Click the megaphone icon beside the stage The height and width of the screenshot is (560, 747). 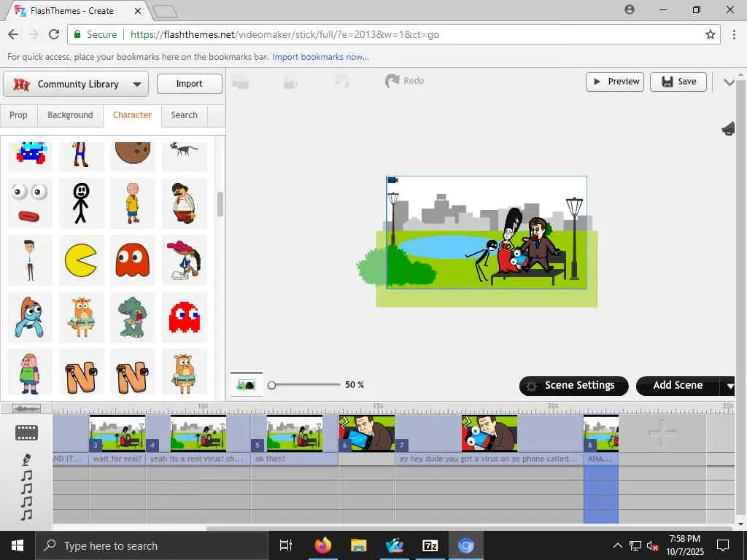click(x=728, y=128)
